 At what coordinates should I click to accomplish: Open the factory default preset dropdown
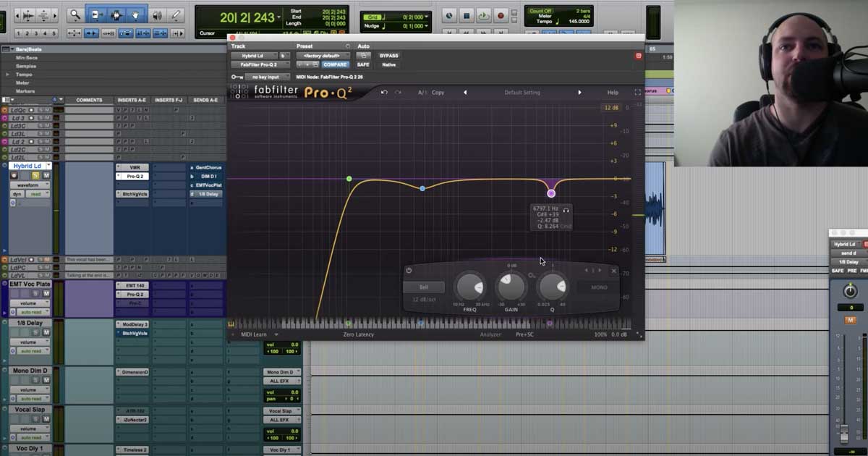321,56
